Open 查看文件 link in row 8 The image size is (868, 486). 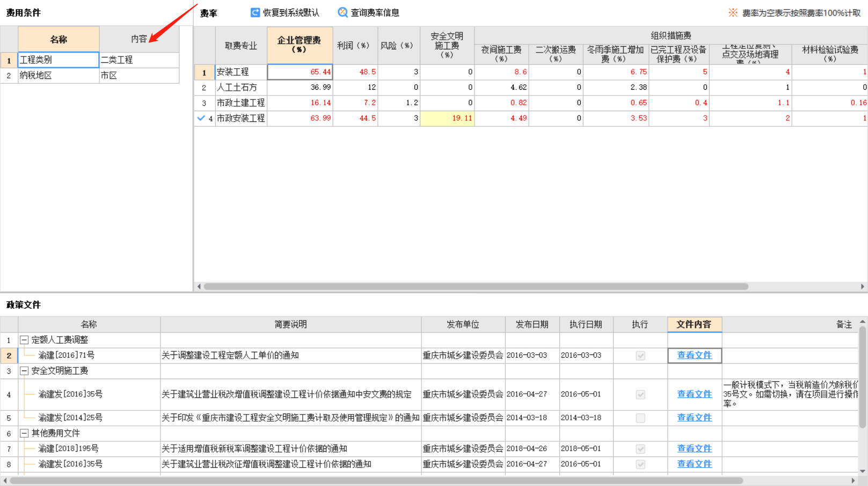(x=694, y=464)
